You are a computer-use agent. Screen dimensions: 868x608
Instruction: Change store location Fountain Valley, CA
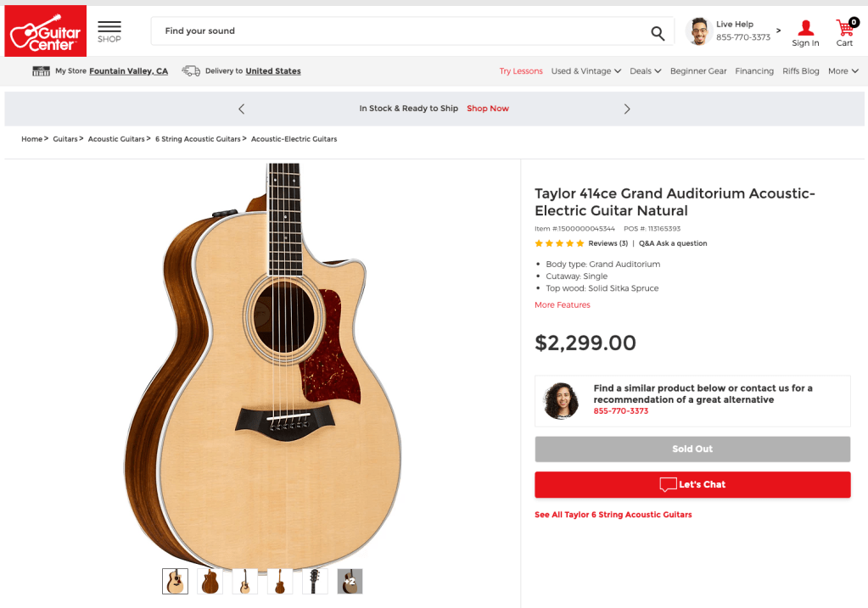[129, 71]
